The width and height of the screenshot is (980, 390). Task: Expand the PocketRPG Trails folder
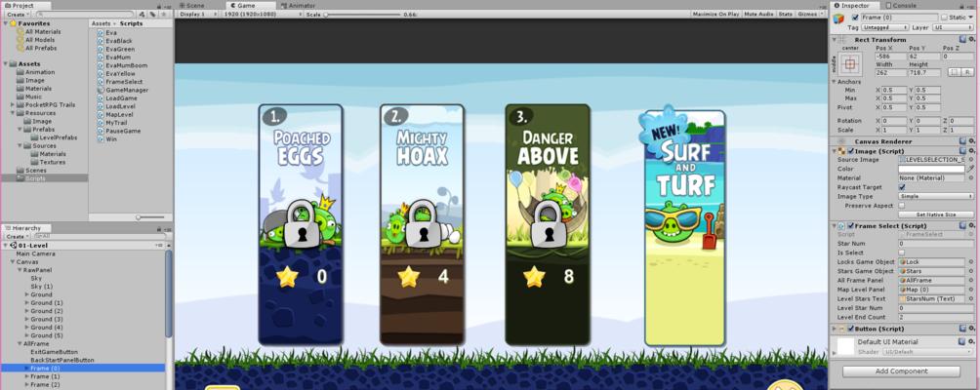click(x=13, y=105)
